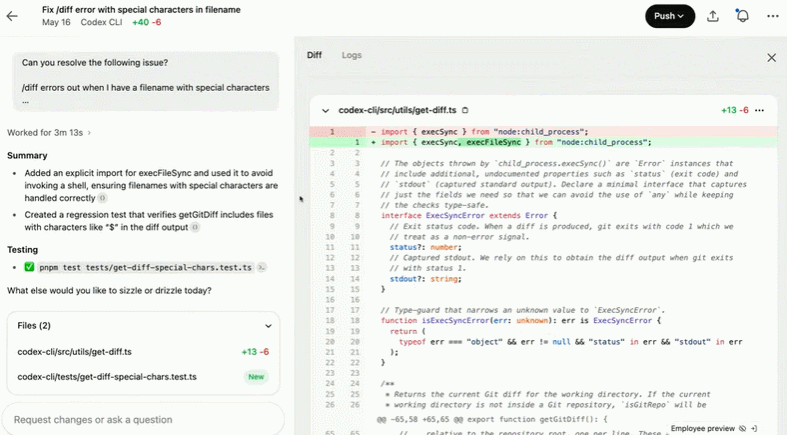
Task: Switch to the Logs tab
Action: 351,55
